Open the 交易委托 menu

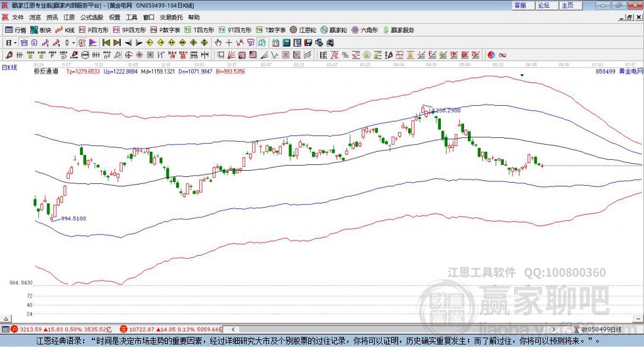click(x=171, y=17)
